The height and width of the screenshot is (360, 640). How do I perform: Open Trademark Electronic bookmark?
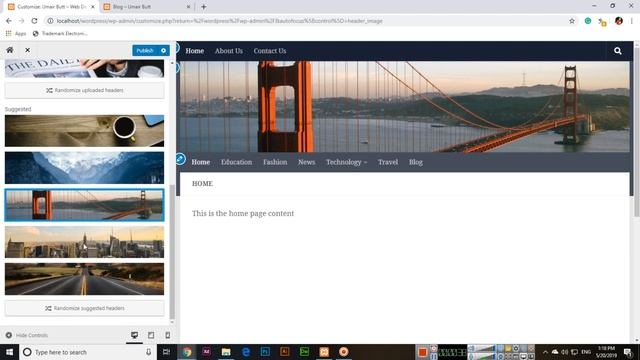[60, 33]
